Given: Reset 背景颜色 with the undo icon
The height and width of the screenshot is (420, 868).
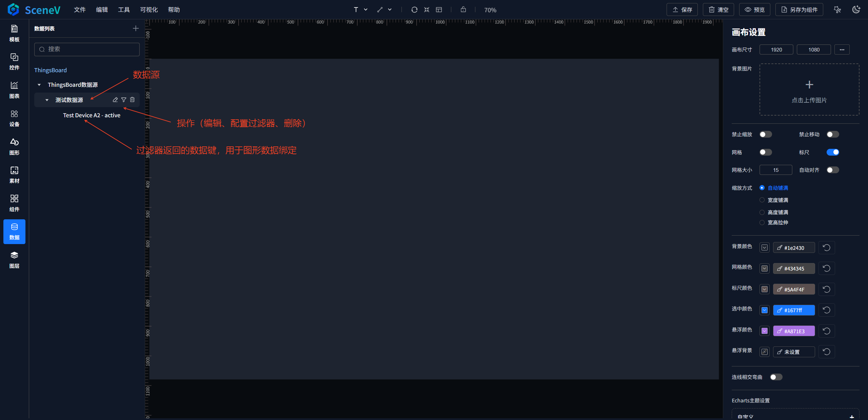Looking at the screenshot, I should tap(827, 247).
